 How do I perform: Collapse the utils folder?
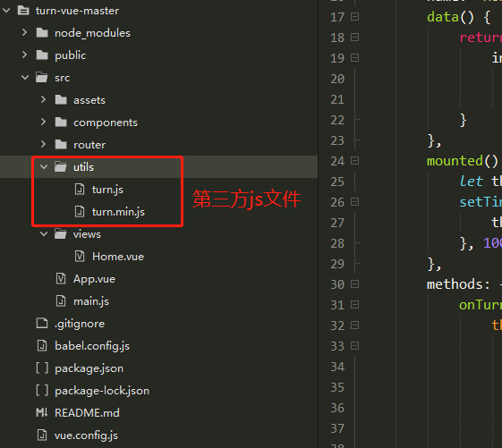[x=44, y=166]
